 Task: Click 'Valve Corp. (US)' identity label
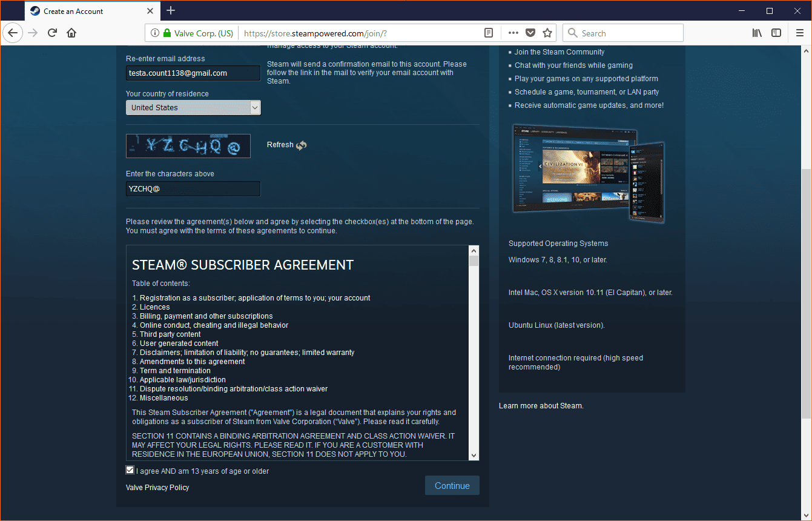click(x=203, y=33)
